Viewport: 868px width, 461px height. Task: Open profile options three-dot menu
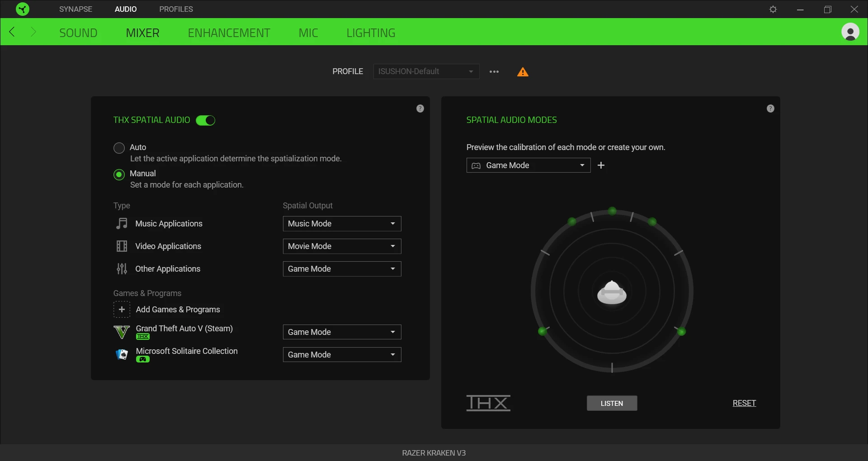coord(494,71)
